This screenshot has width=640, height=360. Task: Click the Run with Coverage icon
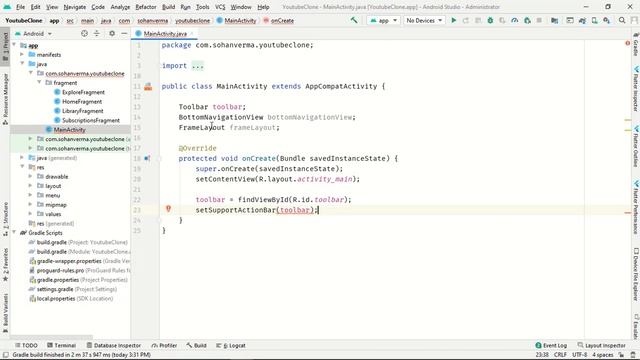click(x=502, y=20)
